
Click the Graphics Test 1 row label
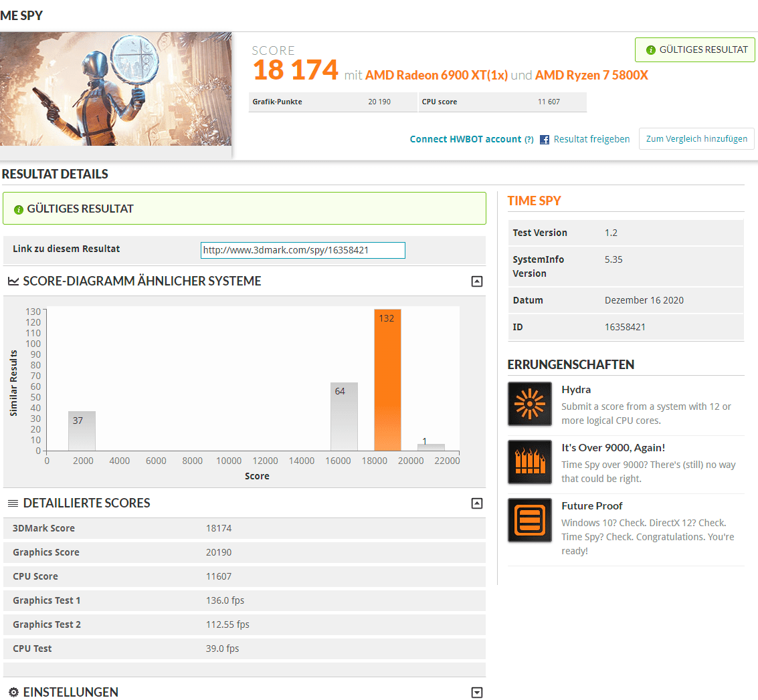click(46, 600)
